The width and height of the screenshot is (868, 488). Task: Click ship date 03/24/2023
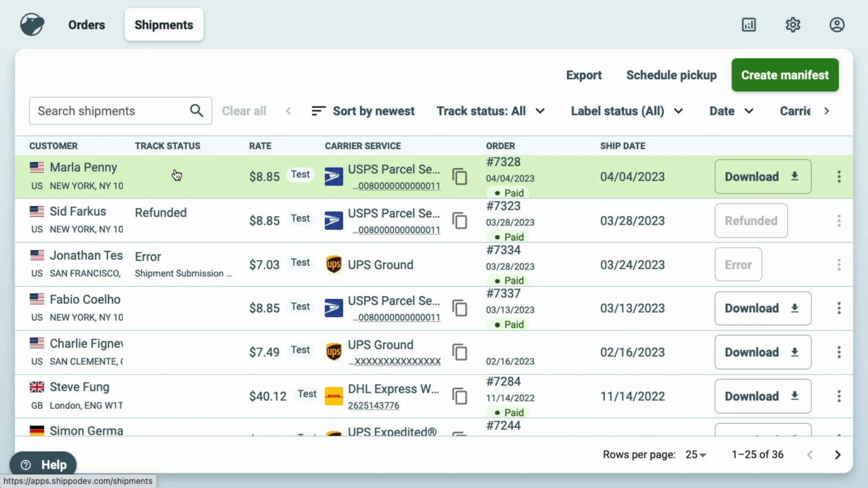click(x=632, y=265)
